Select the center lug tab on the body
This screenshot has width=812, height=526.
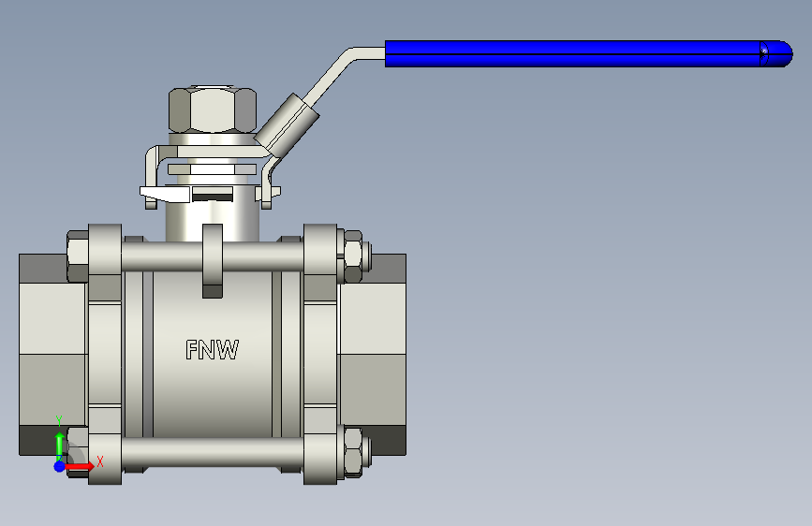coord(213,261)
